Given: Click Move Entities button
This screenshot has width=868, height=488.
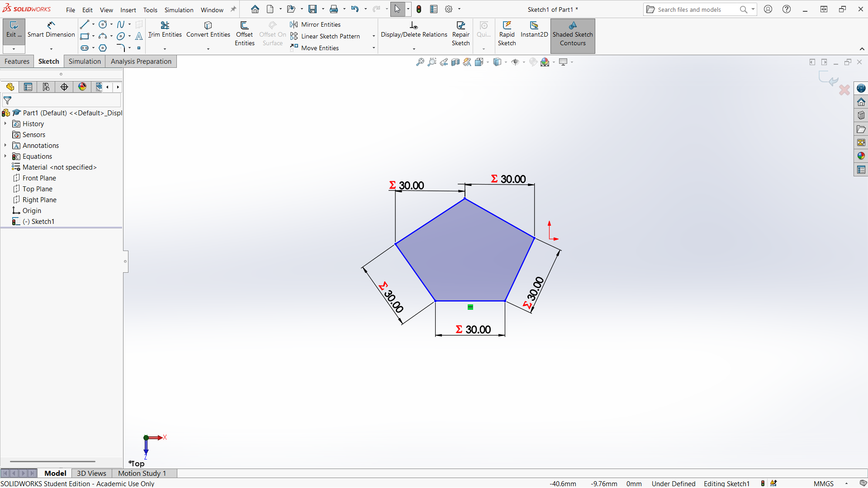Looking at the screenshot, I should coord(315,48).
